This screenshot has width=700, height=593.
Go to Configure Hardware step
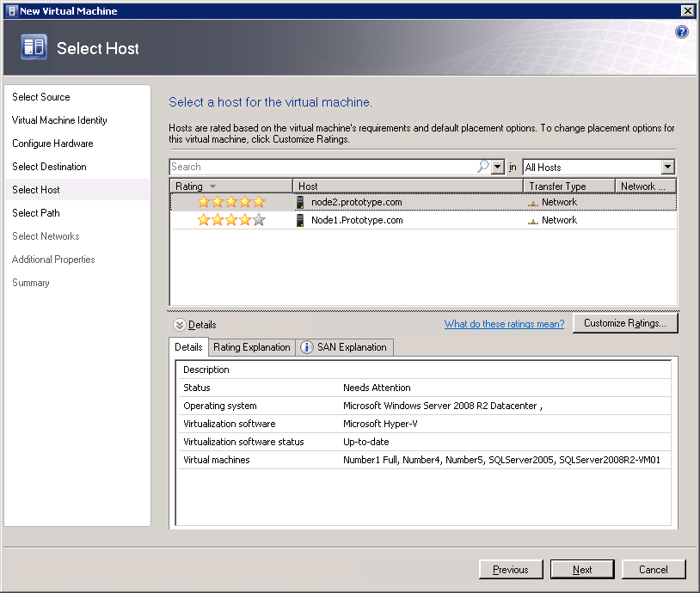pyautogui.click(x=52, y=144)
